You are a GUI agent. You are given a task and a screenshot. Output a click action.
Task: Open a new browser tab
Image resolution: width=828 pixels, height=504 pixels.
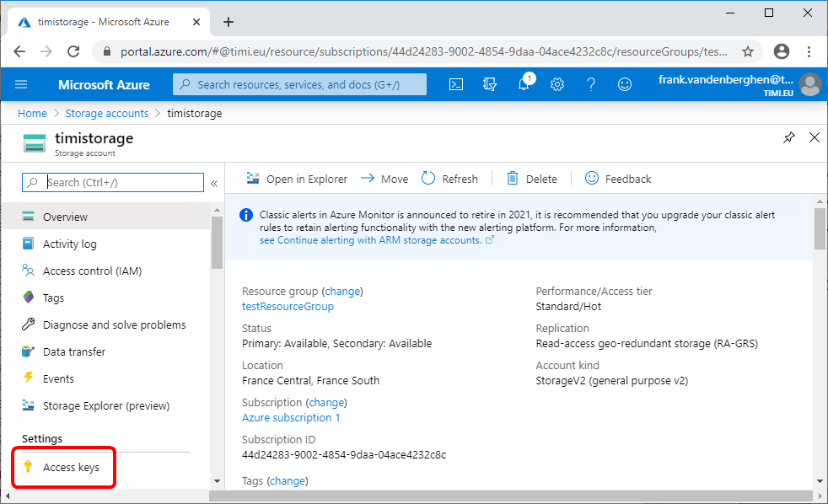[229, 22]
